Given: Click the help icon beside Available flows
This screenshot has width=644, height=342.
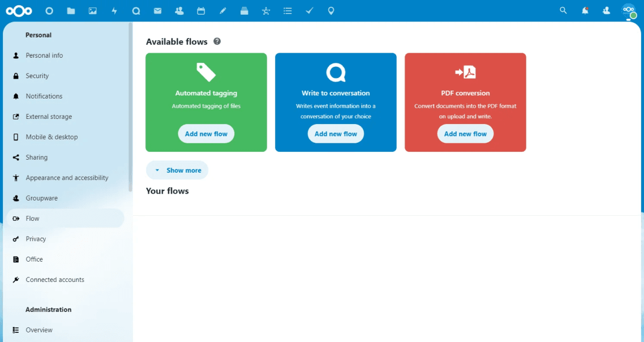Looking at the screenshot, I should 217,41.
